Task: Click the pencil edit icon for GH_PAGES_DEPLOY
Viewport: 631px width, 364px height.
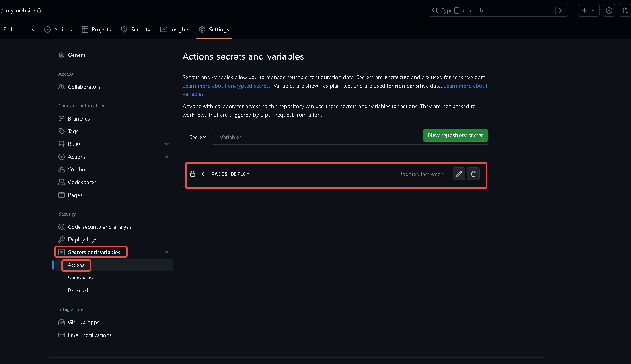Action: pyautogui.click(x=459, y=174)
